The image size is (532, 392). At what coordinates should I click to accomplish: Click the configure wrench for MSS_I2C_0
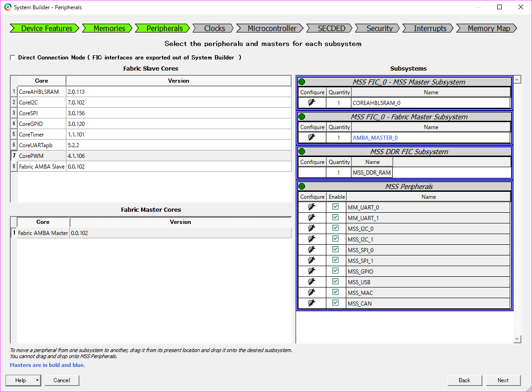(311, 228)
